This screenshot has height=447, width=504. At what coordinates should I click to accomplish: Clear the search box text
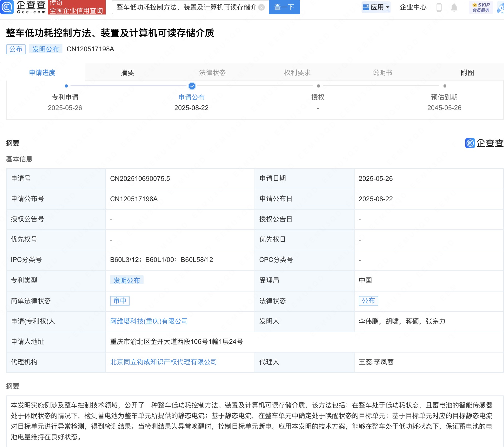261,7
